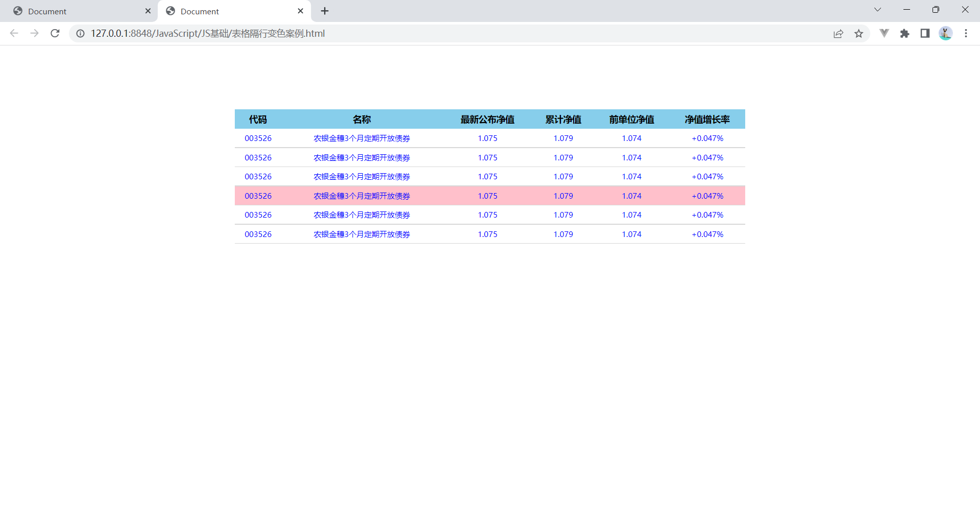Open the extensions puzzle-piece icon
Screen dimensions: 980x521
(x=904, y=33)
